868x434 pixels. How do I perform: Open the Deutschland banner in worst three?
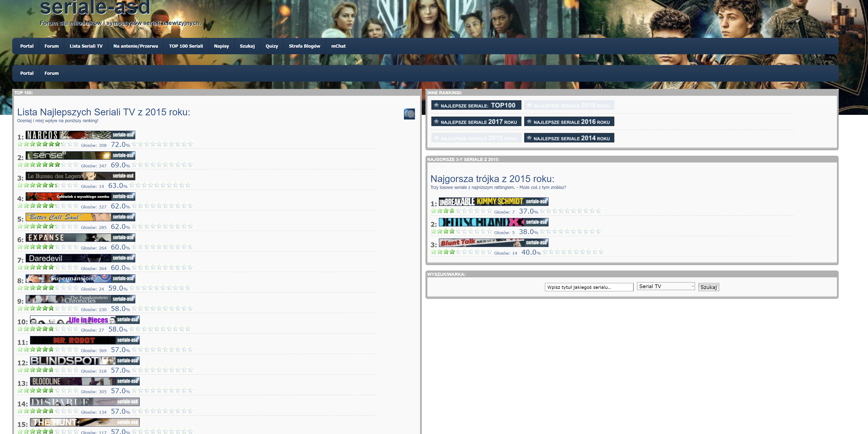pyautogui.click(x=493, y=222)
